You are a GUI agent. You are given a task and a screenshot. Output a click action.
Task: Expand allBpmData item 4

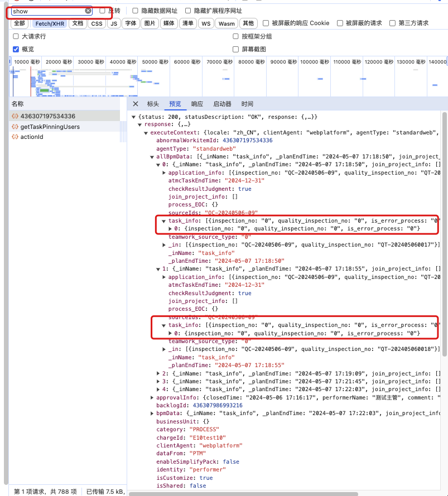[158, 389]
